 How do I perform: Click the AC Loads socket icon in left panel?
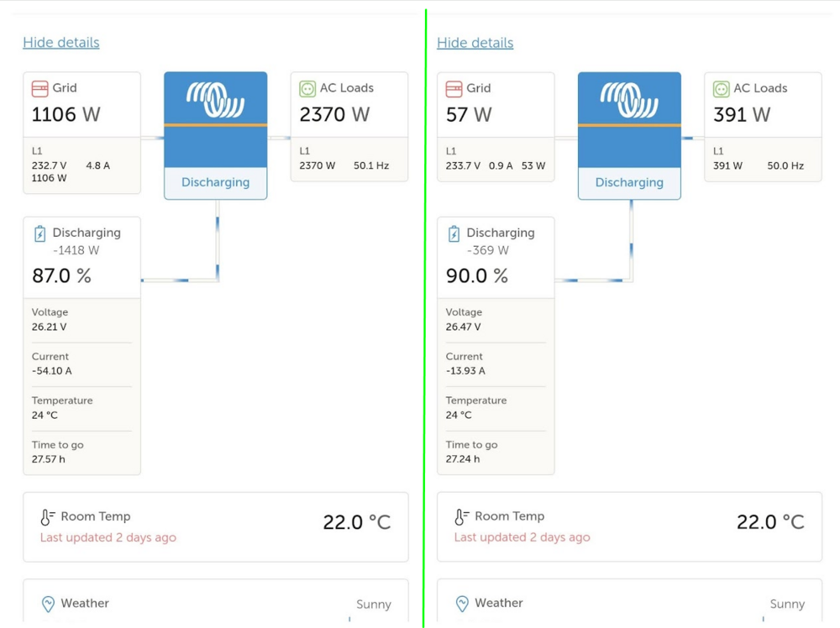pos(307,88)
